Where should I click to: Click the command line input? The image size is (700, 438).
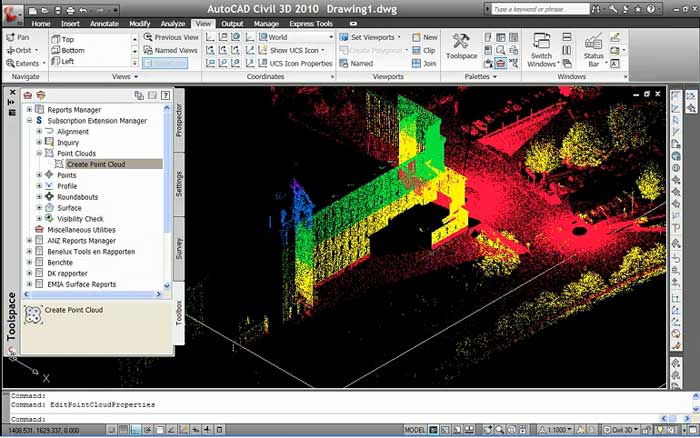click(x=350, y=419)
